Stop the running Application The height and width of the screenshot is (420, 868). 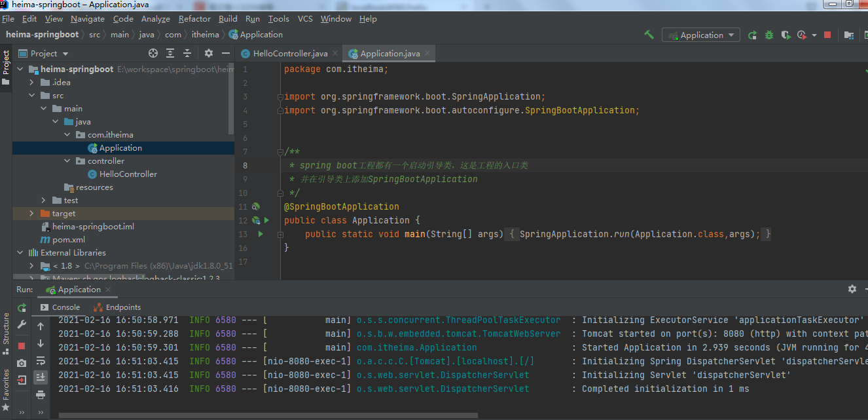coord(829,35)
